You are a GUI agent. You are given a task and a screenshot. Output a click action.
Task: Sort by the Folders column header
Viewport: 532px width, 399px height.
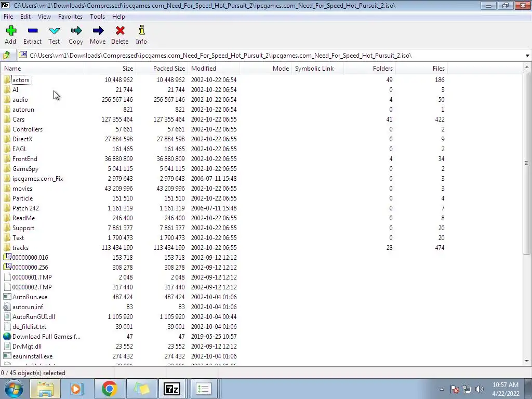click(369, 68)
